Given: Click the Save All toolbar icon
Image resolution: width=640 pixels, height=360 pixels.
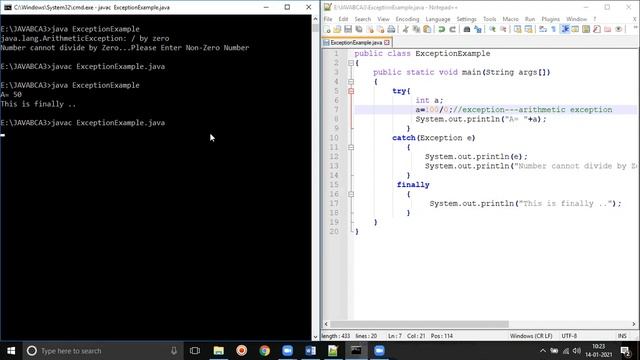Looking at the screenshot, I should click(x=359, y=29).
